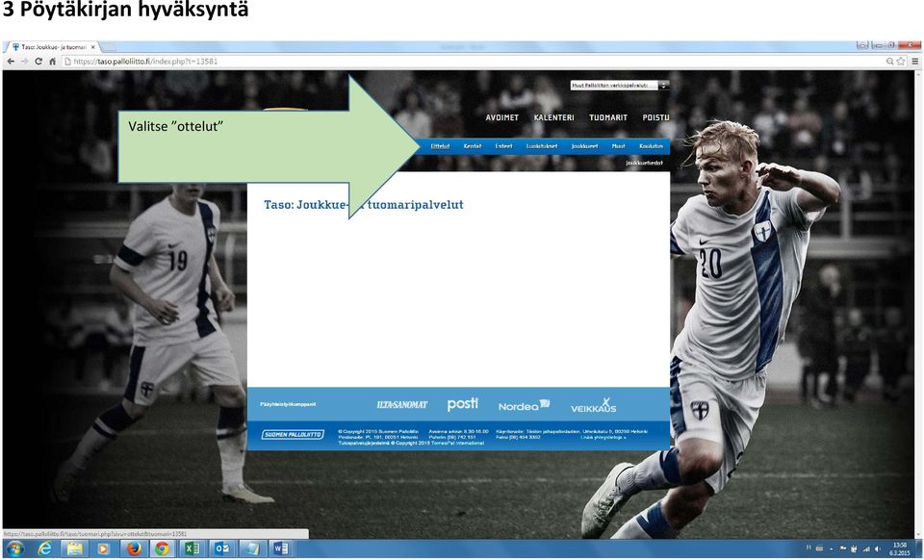Click the browser home icon

pyautogui.click(x=52, y=62)
